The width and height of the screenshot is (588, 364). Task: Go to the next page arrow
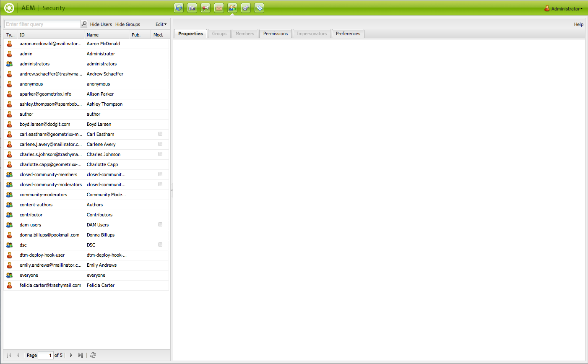pyautogui.click(x=71, y=355)
